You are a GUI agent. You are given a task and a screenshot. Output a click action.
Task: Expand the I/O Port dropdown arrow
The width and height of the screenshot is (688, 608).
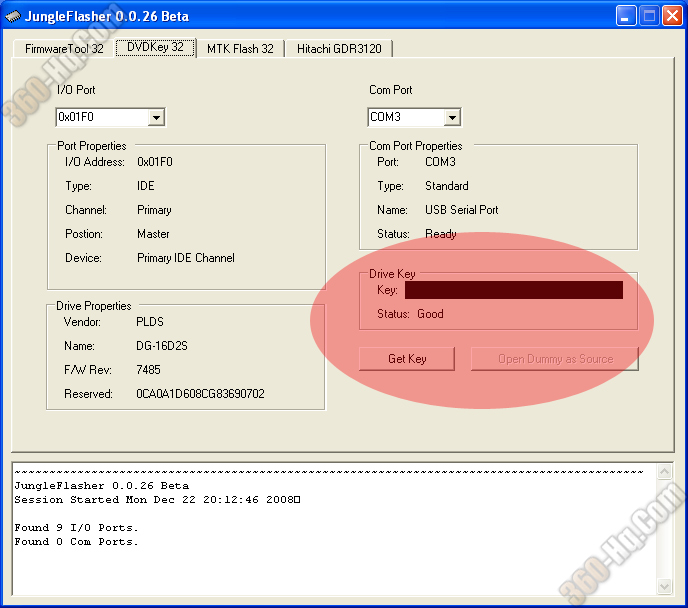click(156, 118)
